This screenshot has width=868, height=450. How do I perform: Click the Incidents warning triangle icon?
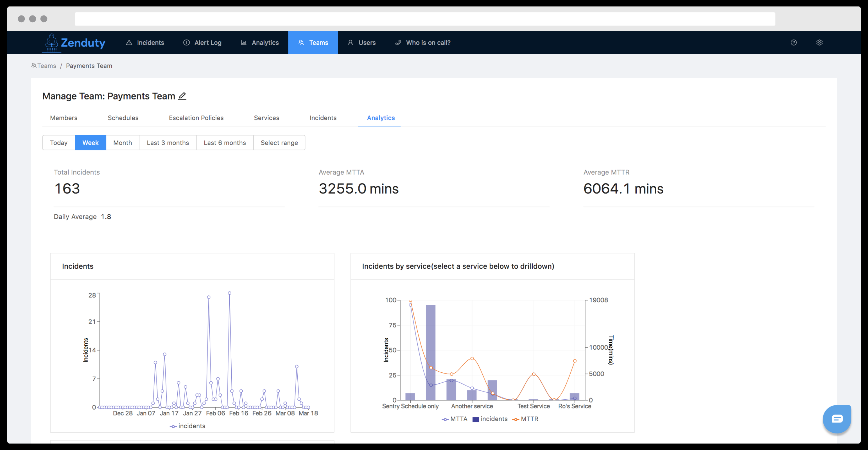click(129, 42)
